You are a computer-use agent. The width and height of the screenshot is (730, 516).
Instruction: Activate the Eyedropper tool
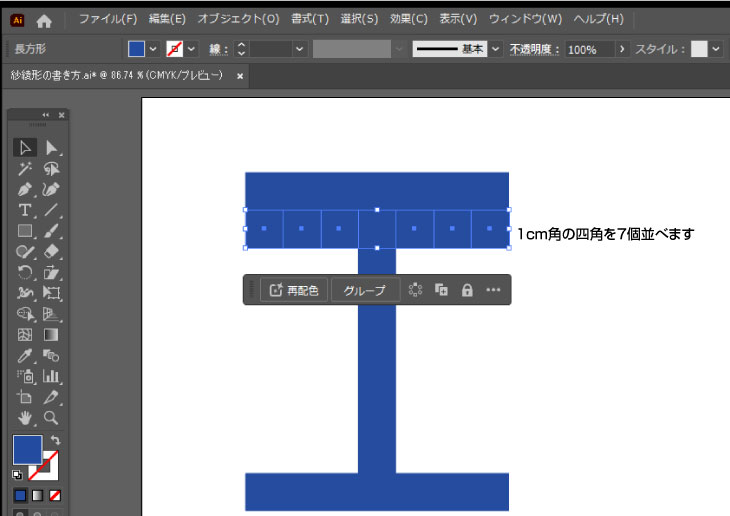point(25,356)
